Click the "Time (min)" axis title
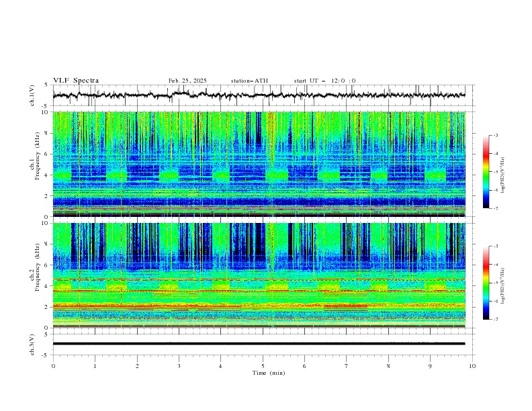532x411 pixels. [269, 373]
